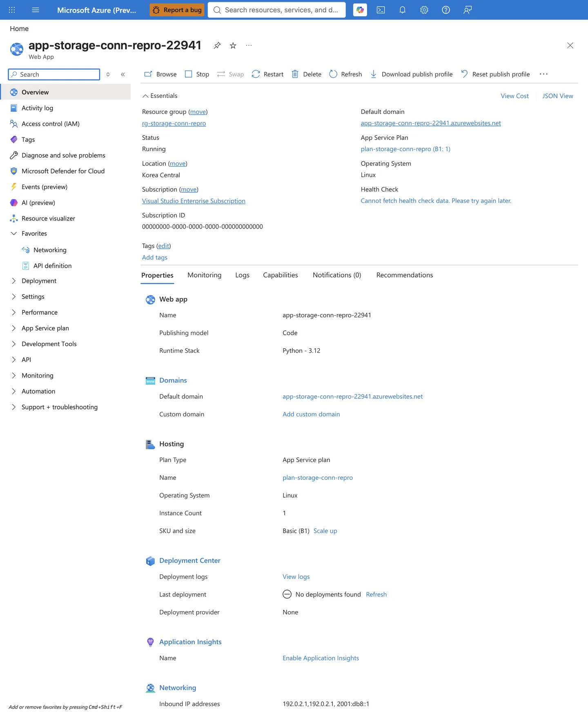Switch to the Logs tab
The width and height of the screenshot is (588, 712).
tap(242, 275)
